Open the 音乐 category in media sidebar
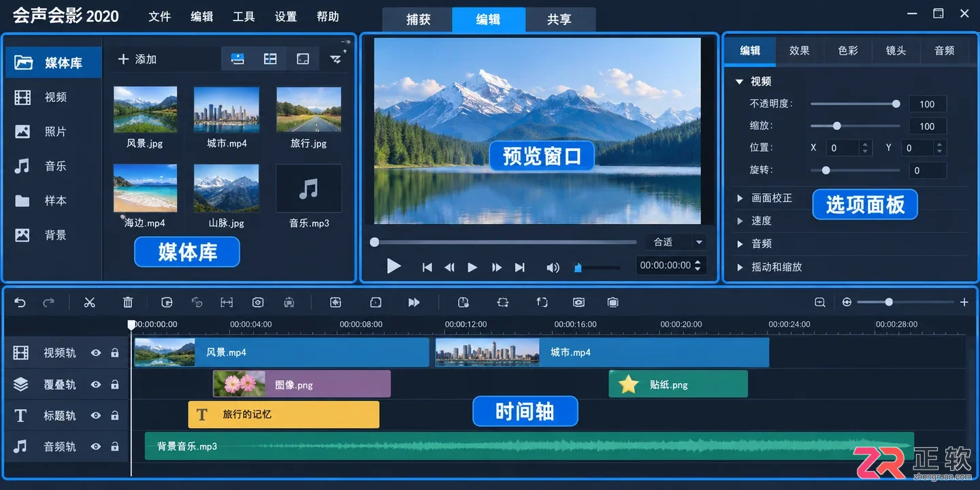The width and height of the screenshot is (980, 490). pos(52,166)
